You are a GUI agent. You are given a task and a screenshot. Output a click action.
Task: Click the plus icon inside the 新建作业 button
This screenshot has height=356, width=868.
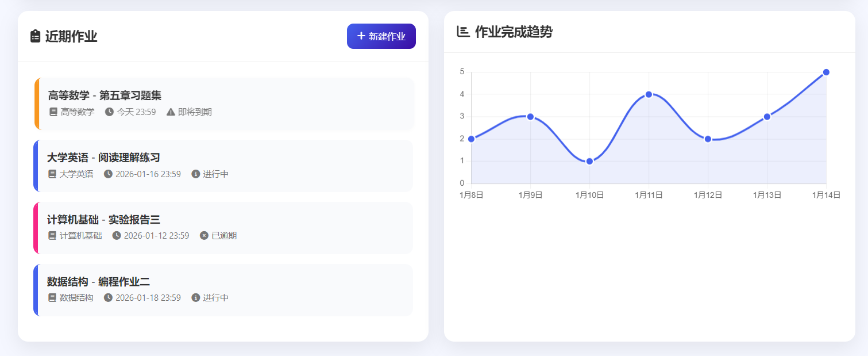coord(361,36)
